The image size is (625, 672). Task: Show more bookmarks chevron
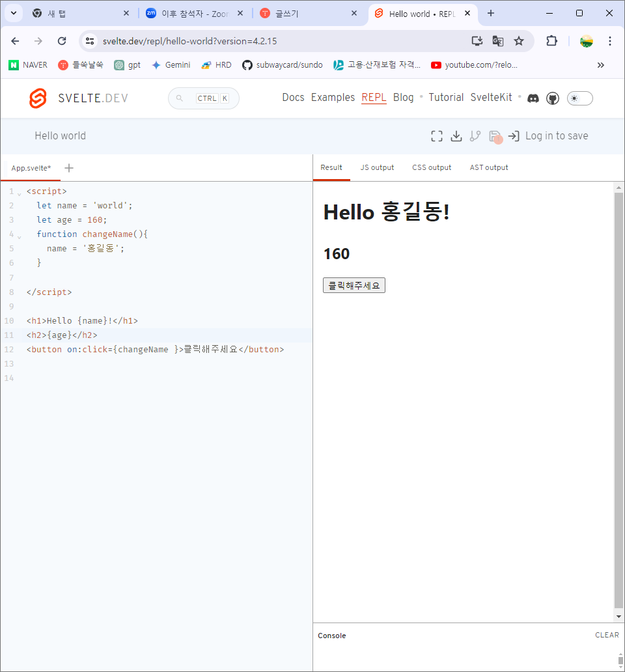601,65
